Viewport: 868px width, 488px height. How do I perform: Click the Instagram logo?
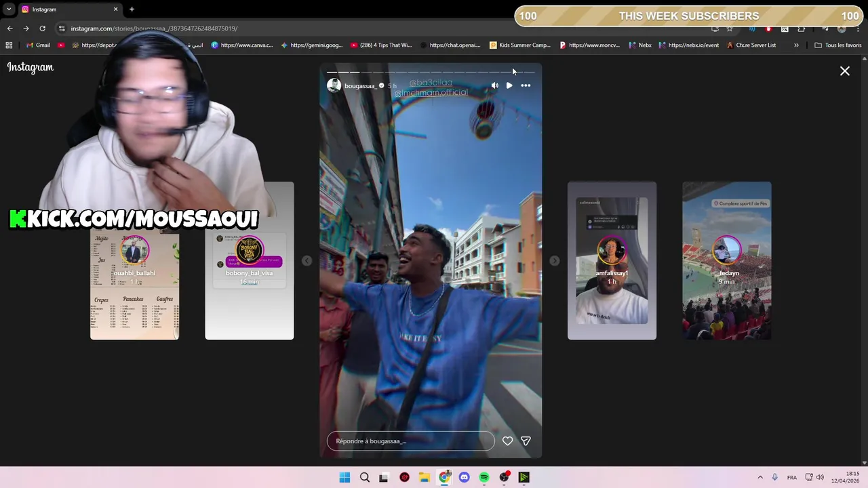(x=31, y=67)
